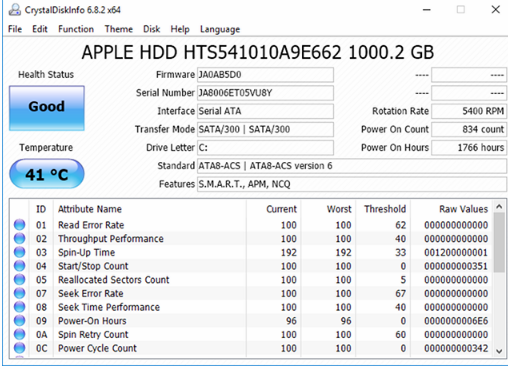
Task: Open the Edit menu
Action: [x=40, y=29]
